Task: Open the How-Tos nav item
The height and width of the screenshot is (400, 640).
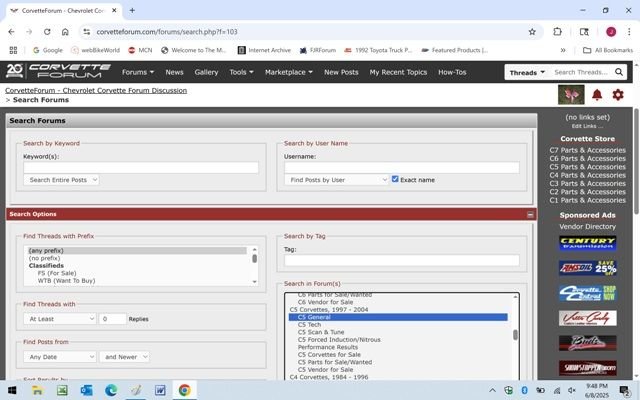Action: [x=452, y=72]
